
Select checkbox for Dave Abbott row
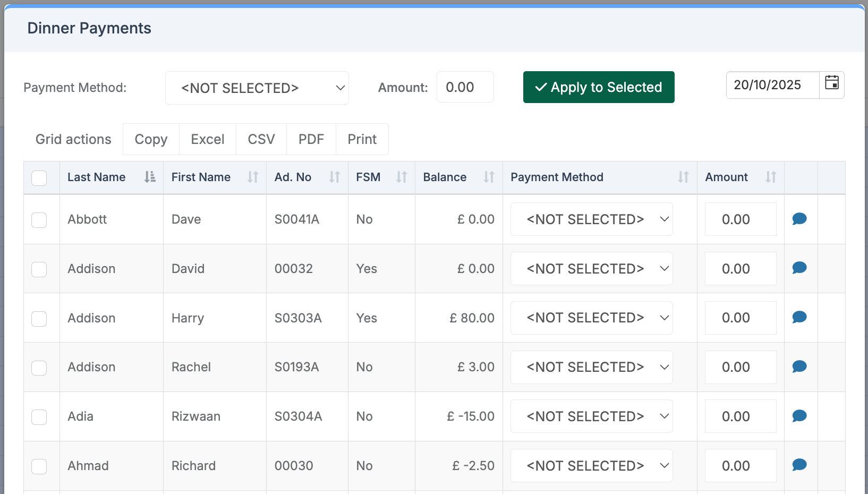pos(39,220)
